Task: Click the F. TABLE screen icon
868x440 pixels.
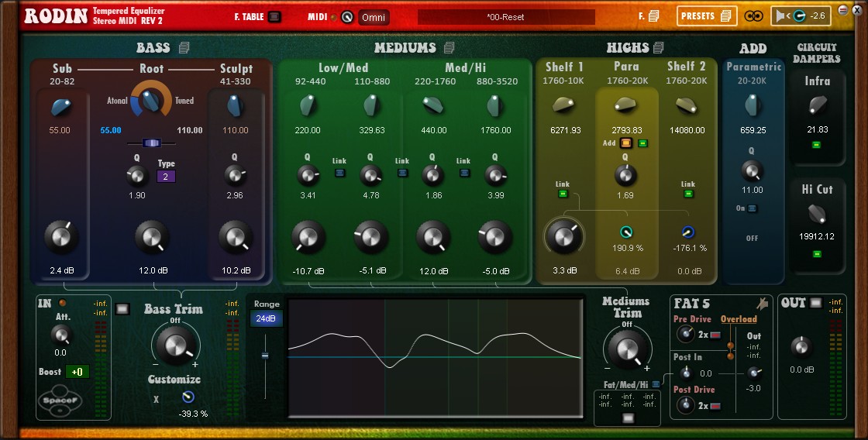Action: [x=275, y=16]
